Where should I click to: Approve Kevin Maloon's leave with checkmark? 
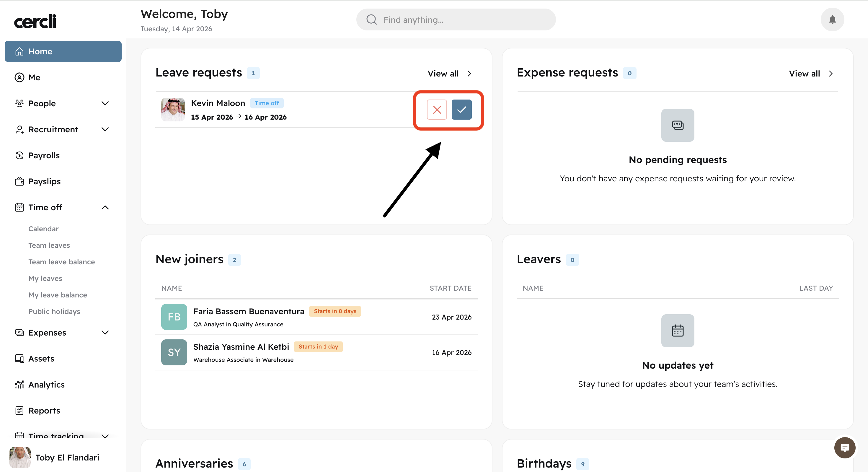click(461, 110)
